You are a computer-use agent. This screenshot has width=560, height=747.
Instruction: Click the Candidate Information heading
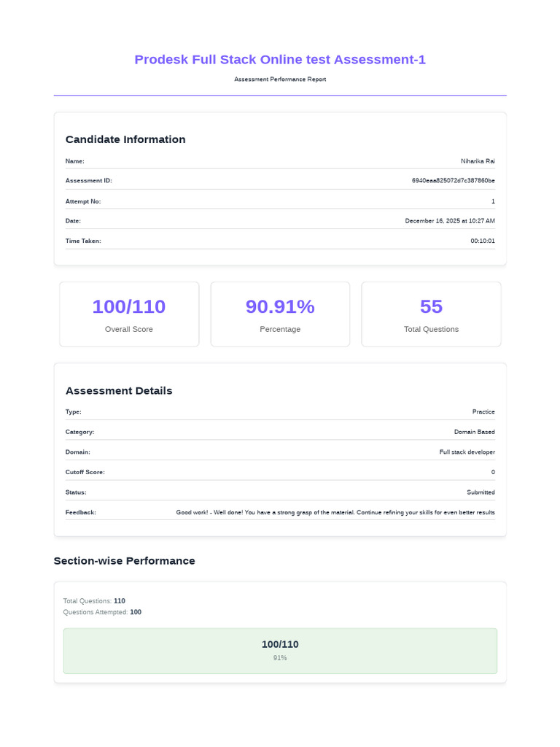click(125, 139)
